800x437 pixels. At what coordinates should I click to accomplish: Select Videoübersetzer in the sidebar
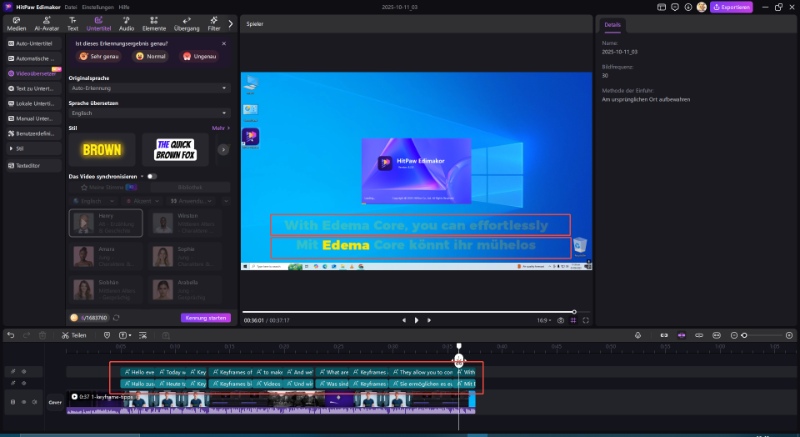pos(34,73)
